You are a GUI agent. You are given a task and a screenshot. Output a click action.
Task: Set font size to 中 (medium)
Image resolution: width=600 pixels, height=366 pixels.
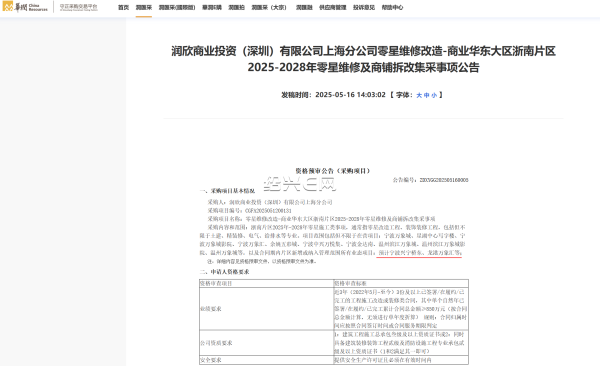[427, 95]
